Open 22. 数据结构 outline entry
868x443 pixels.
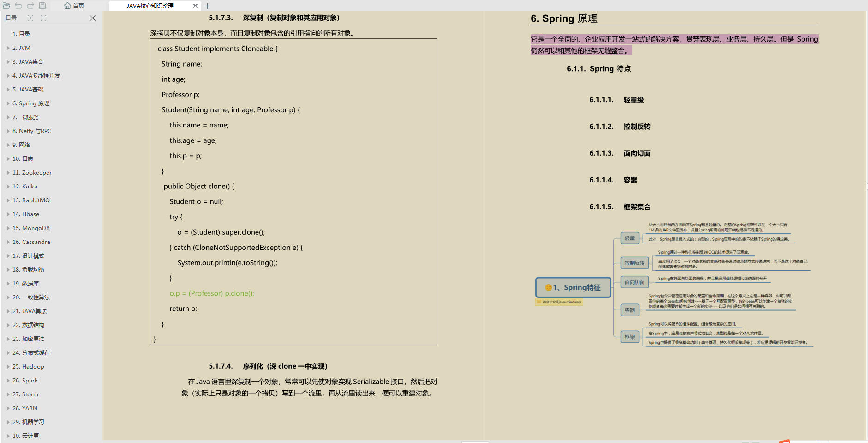click(x=28, y=325)
